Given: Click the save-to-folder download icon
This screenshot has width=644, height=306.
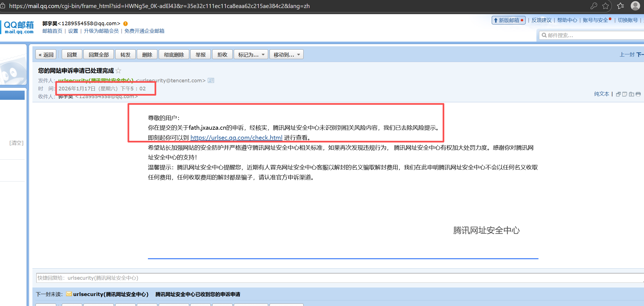Looking at the screenshot, I should point(631,94).
